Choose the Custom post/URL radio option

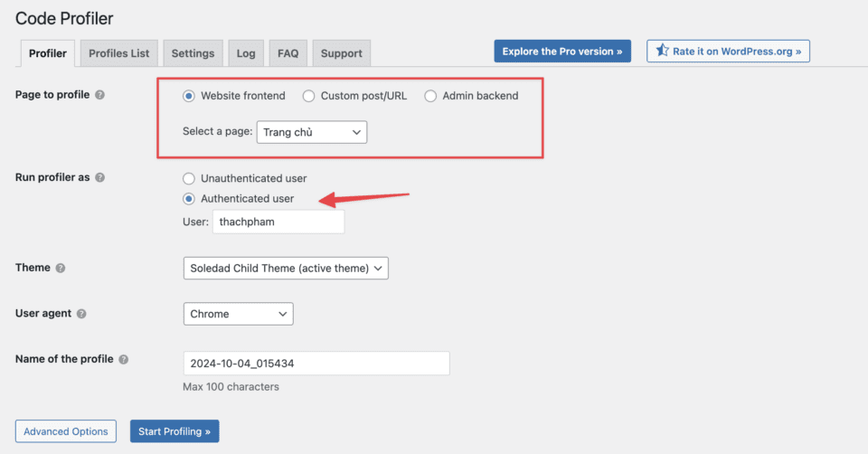click(x=309, y=96)
